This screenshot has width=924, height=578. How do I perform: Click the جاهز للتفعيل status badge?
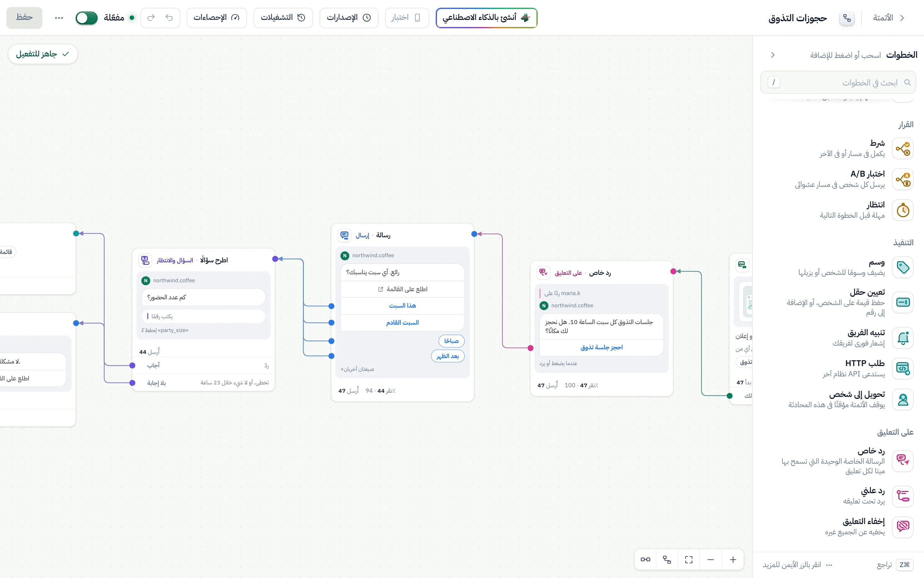43,54
